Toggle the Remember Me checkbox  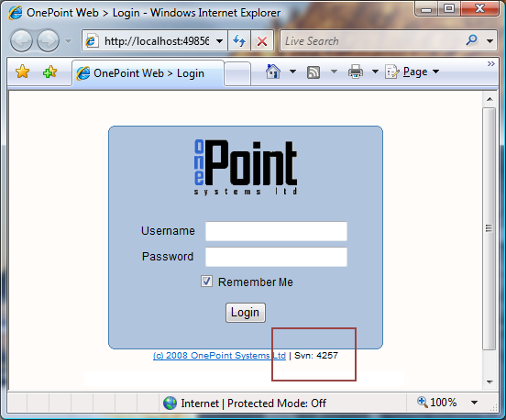point(206,282)
